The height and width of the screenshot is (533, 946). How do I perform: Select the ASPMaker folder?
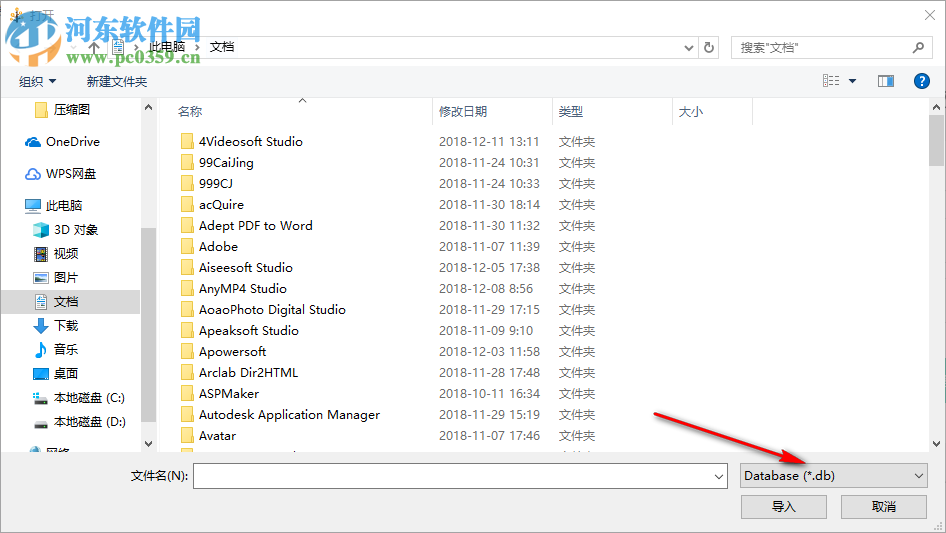point(229,394)
